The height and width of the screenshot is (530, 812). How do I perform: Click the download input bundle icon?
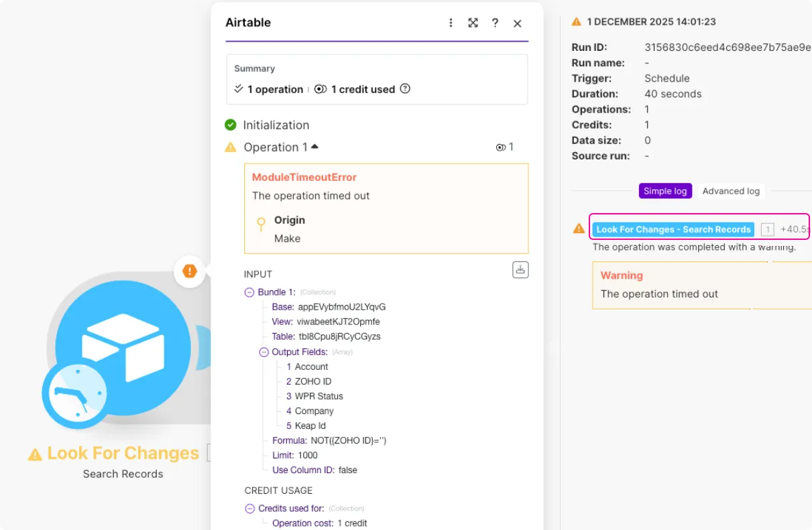[x=520, y=269]
